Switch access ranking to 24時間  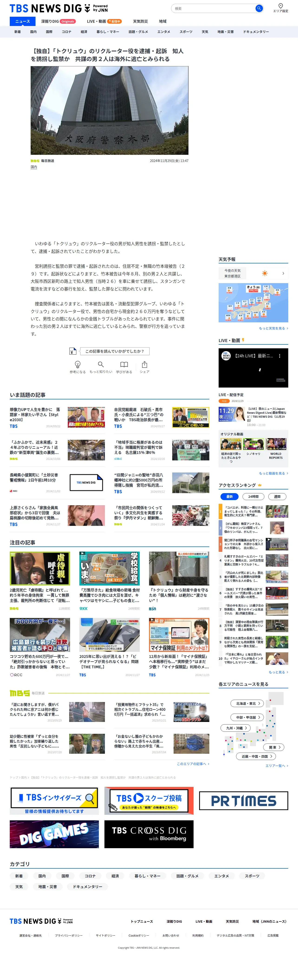(x=253, y=496)
